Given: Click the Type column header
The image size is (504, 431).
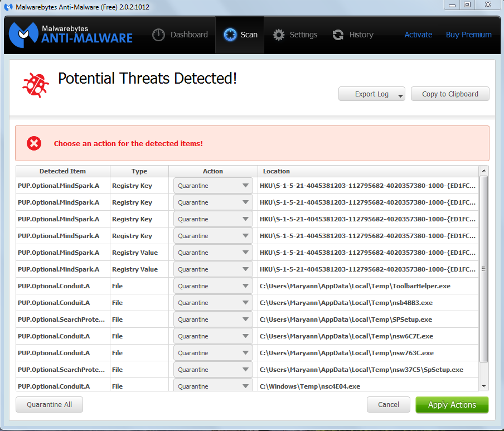Looking at the screenshot, I should [x=139, y=171].
